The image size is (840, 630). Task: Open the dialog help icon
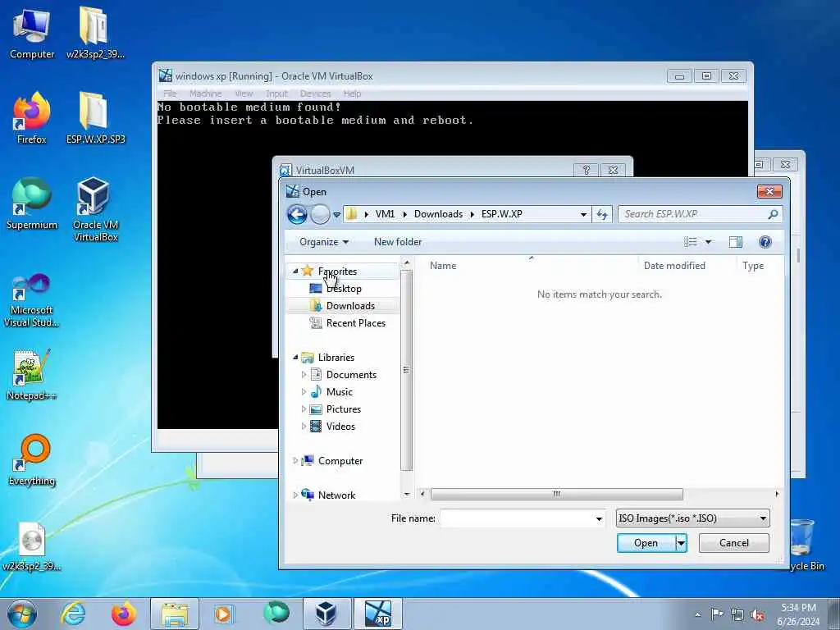(x=765, y=242)
